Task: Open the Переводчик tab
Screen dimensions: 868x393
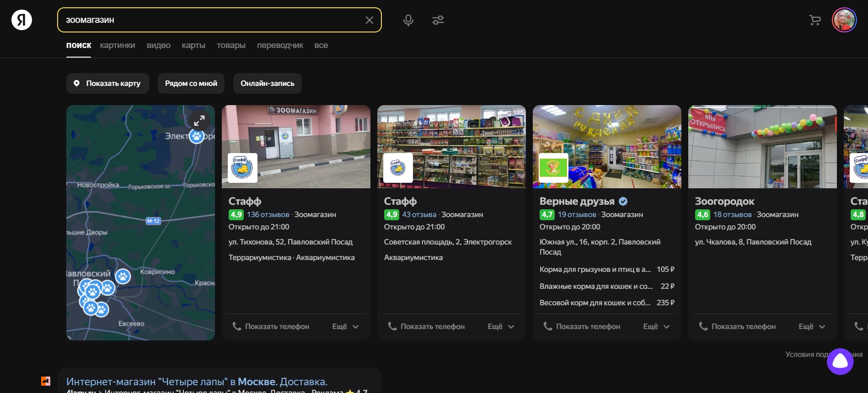Action: click(280, 45)
